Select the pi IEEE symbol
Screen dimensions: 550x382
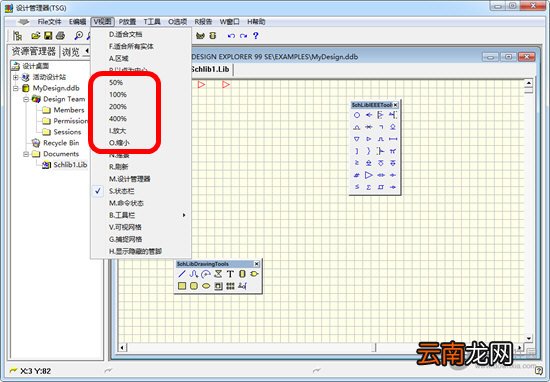[393, 151]
